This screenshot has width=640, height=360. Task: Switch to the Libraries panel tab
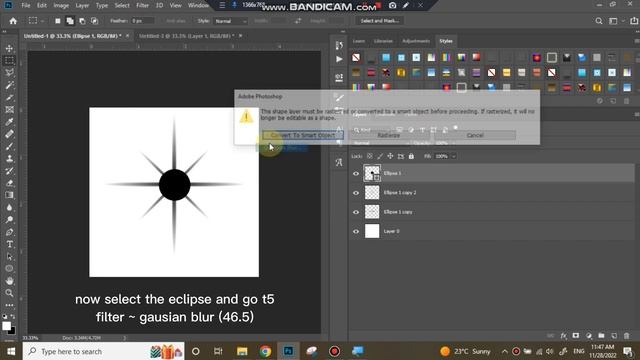click(x=383, y=41)
